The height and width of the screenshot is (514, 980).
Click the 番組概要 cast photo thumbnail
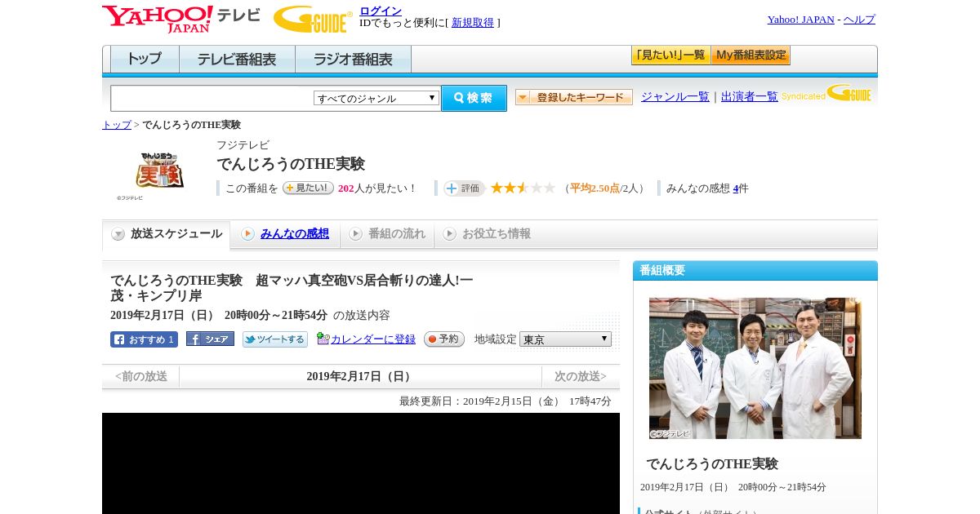click(755, 368)
